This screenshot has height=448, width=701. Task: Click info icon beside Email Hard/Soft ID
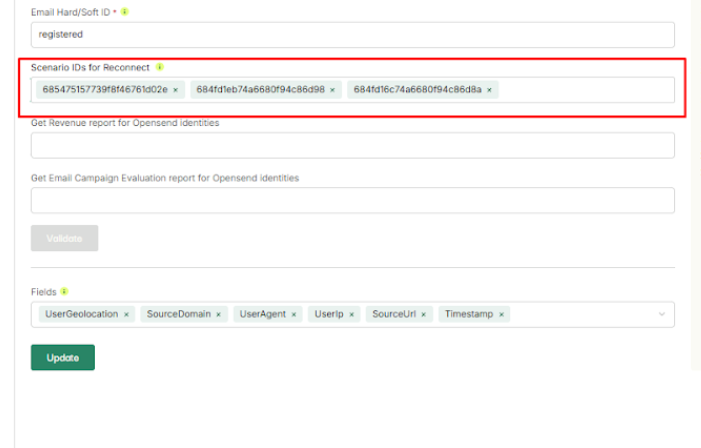[x=125, y=12]
